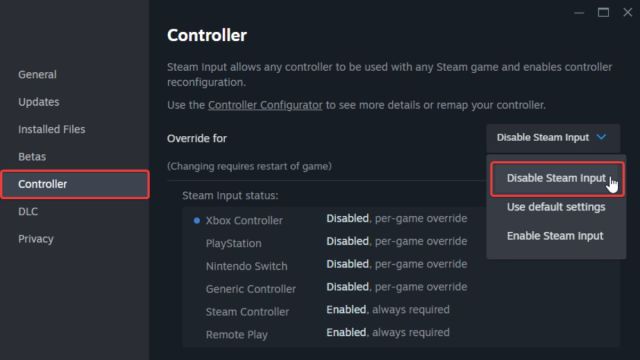
Task: Open the General settings tab
Action: coord(37,75)
